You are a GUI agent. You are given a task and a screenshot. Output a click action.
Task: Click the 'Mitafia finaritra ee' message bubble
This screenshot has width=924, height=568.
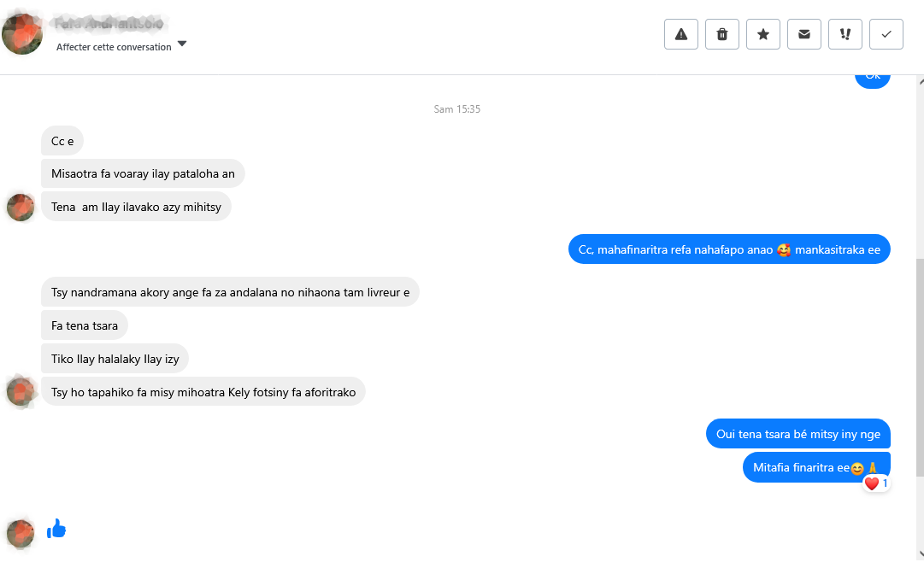[x=815, y=467]
